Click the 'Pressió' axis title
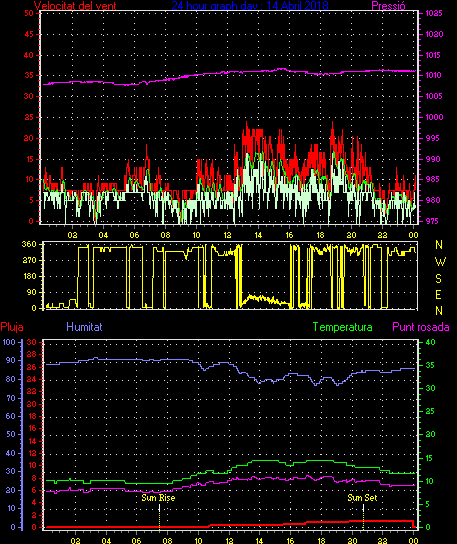Viewport: 457px width, 544px height. coord(388,6)
